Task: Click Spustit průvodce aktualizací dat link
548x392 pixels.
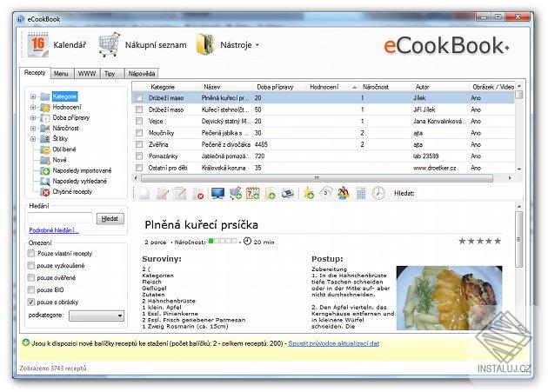Action: 333,343
